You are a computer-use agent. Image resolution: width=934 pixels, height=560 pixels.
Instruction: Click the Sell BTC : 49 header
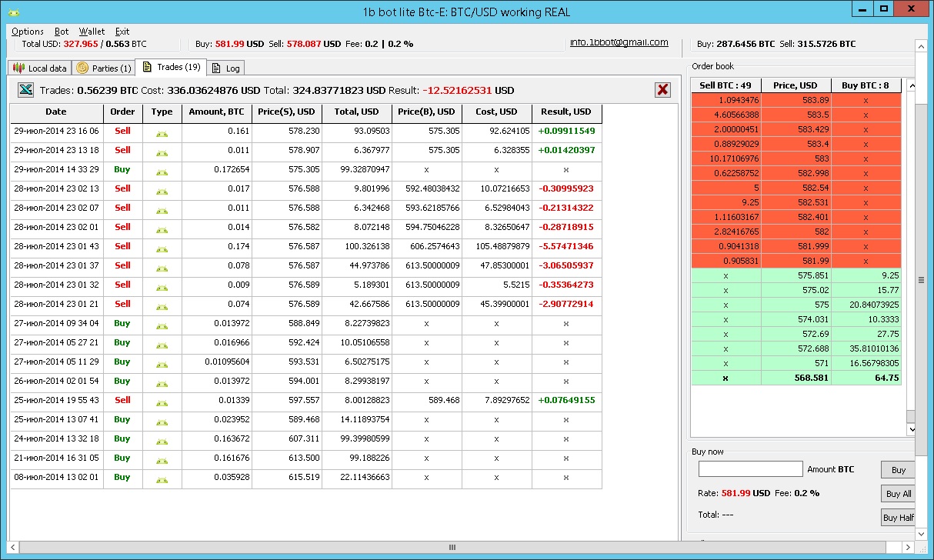726,85
